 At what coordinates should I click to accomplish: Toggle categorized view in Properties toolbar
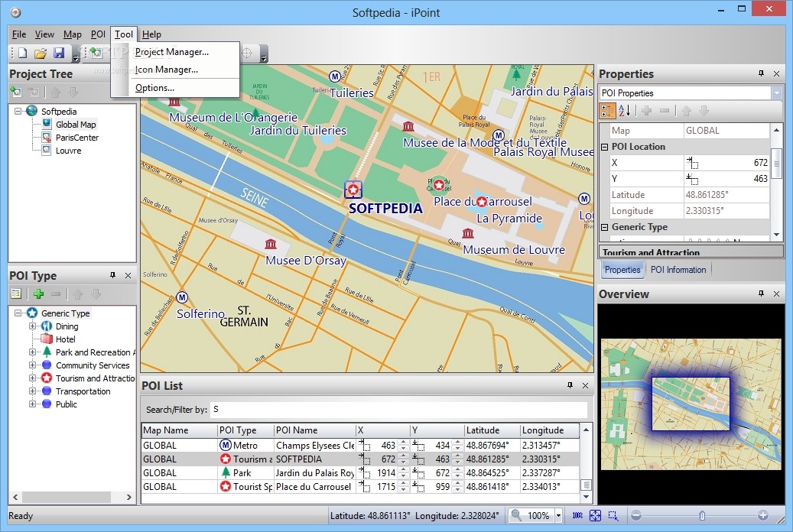click(x=607, y=111)
